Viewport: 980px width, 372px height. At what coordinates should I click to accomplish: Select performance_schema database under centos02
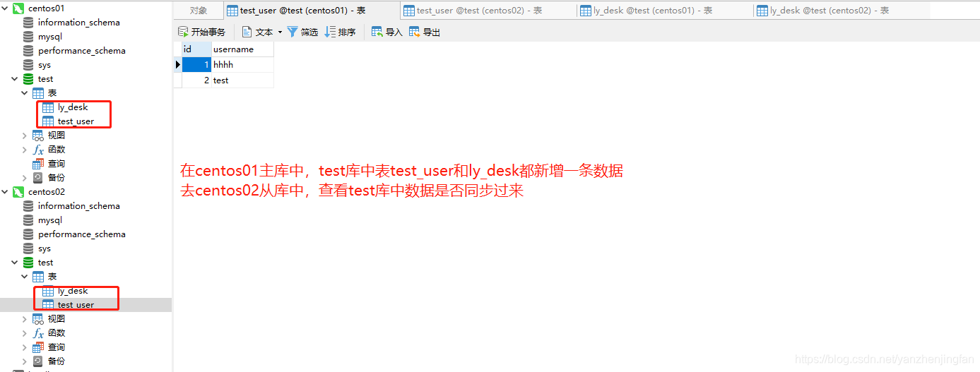tap(82, 234)
